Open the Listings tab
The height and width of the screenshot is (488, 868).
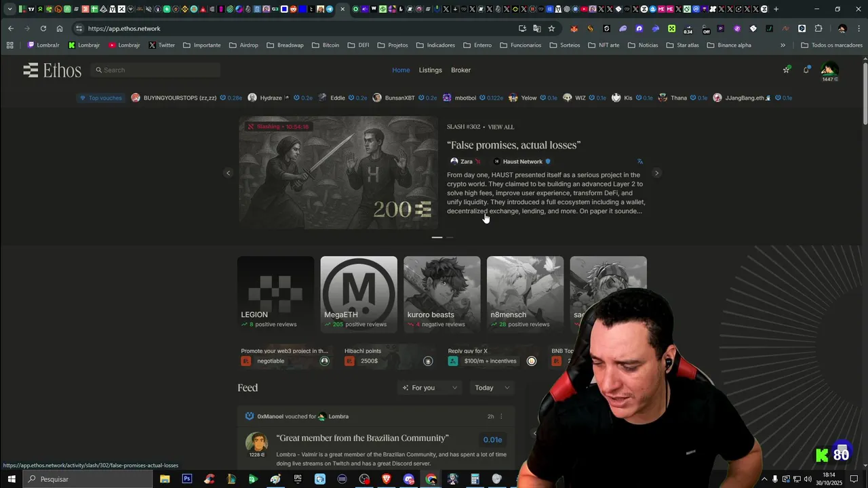pyautogui.click(x=430, y=70)
